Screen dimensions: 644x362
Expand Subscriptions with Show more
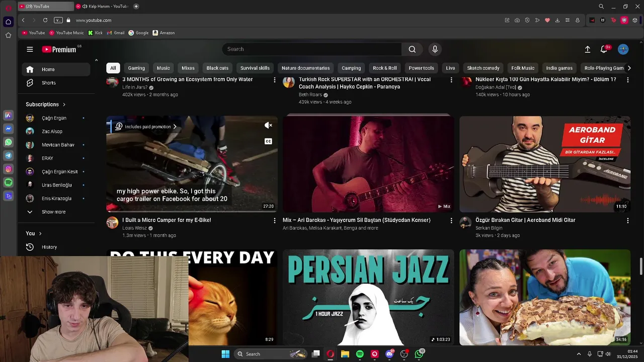pos(53,212)
